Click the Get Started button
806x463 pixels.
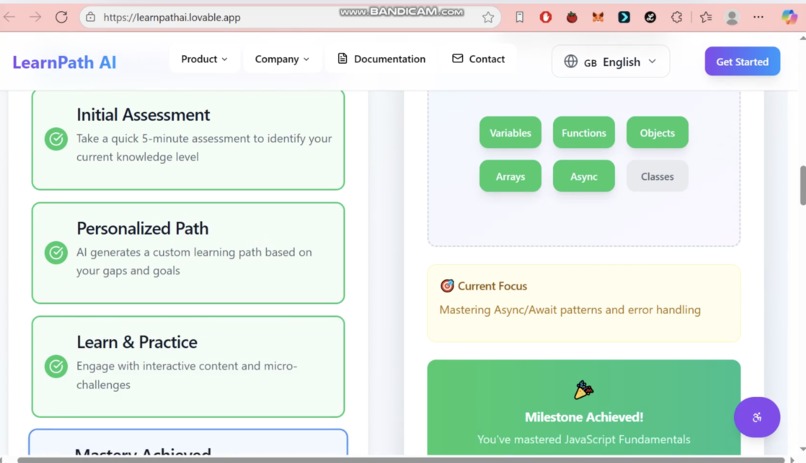[x=742, y=61]
